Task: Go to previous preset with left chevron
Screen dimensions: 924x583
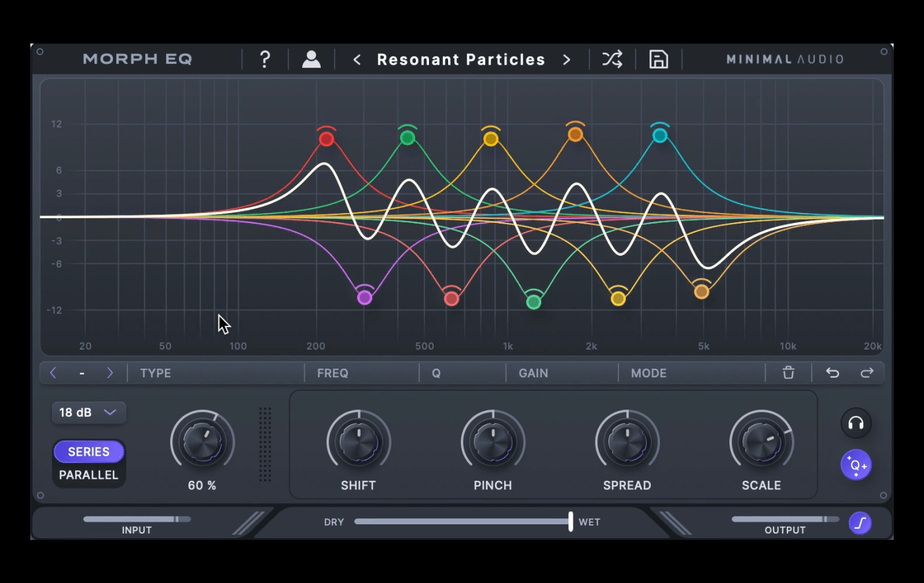Action: (x=356, y=60)
